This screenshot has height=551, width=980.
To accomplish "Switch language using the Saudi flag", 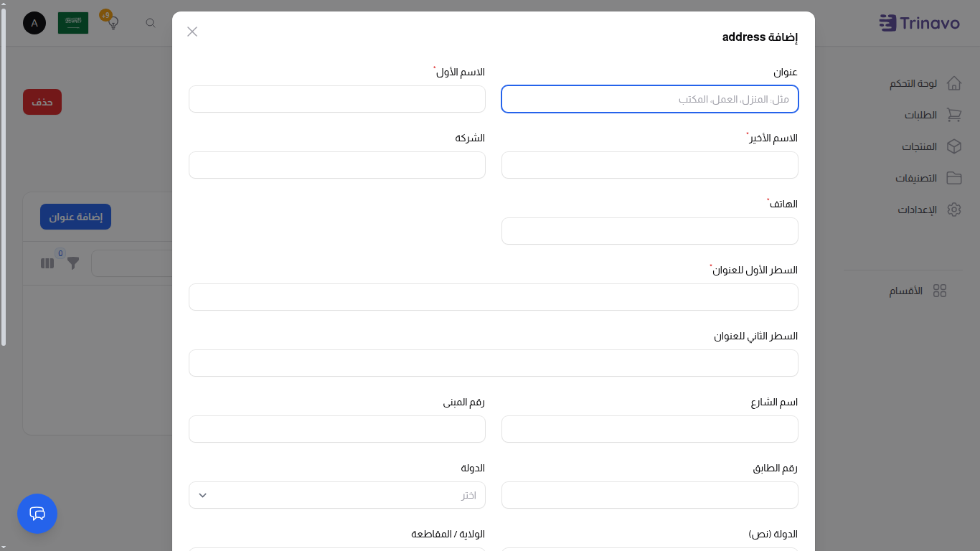I will coord(73,22).
